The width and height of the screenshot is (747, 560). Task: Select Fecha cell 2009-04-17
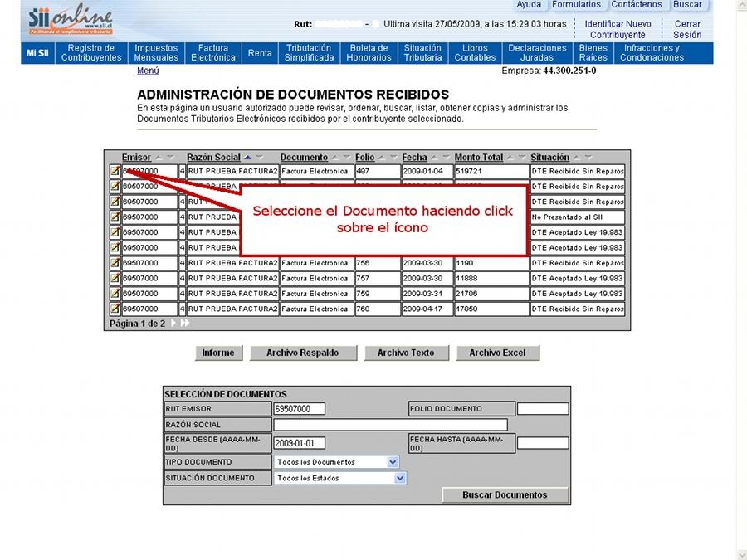point(427,309)
